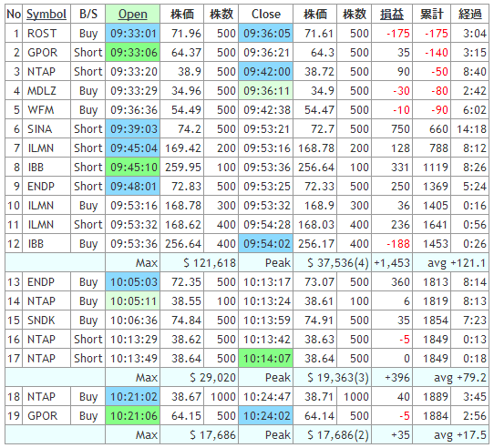Click IBB symbol in row 12
The height and width of the screenshot is (448, 494).
[36, 244]
